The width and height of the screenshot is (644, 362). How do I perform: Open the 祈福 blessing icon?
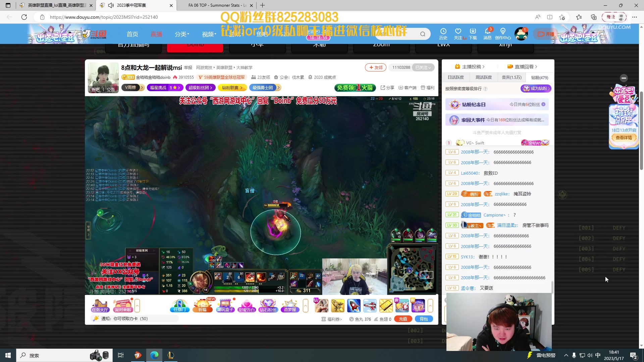pyautogui.click(x=203, y=306)
